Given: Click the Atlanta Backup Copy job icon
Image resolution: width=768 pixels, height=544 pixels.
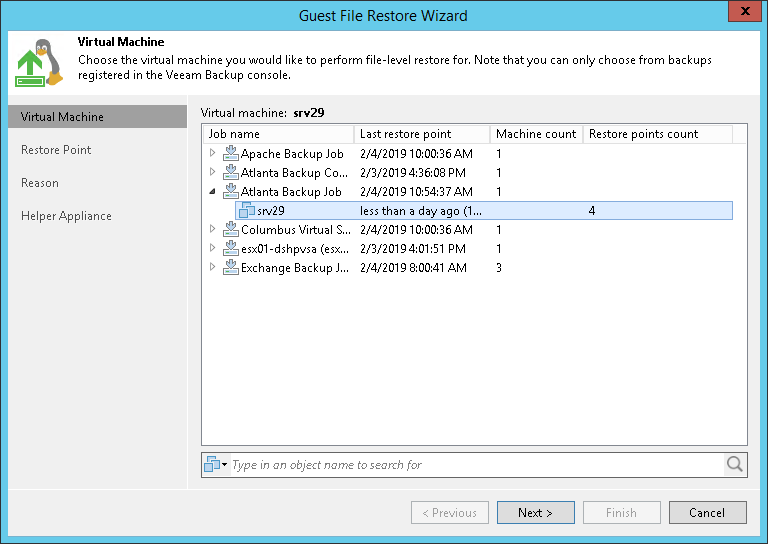Looking at the screenshot, I should coord(231,173).
